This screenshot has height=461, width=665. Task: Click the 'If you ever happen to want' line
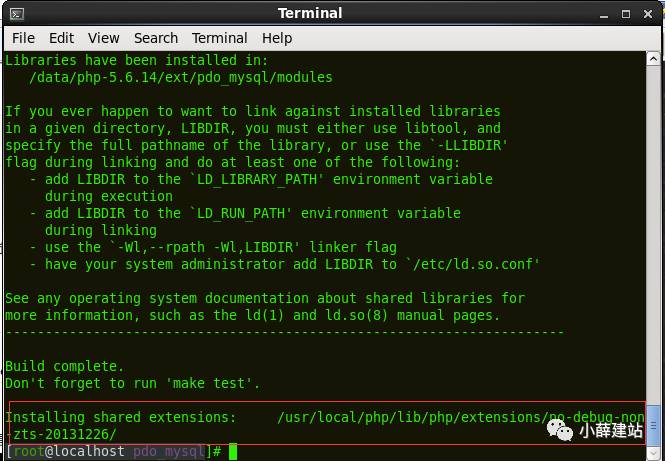(x=253, y=112)
